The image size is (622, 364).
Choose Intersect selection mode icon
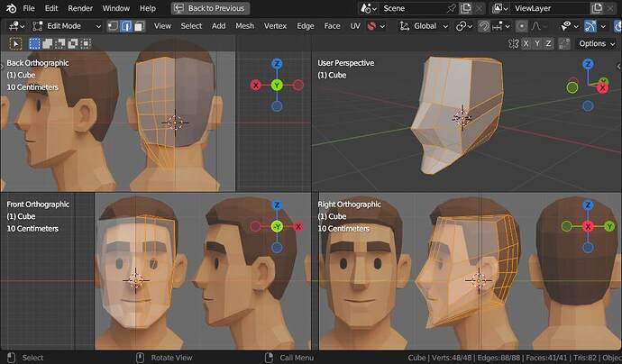pos(86,43)
